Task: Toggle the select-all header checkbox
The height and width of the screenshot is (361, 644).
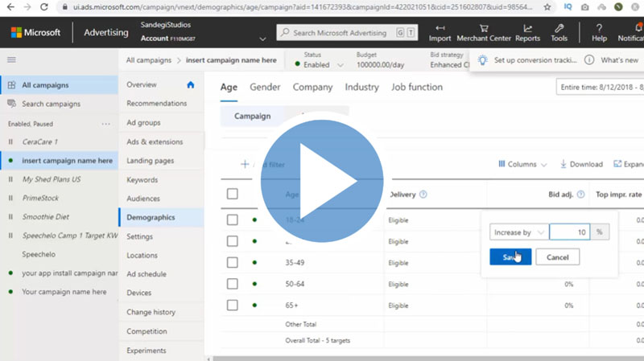Action: 233,194
